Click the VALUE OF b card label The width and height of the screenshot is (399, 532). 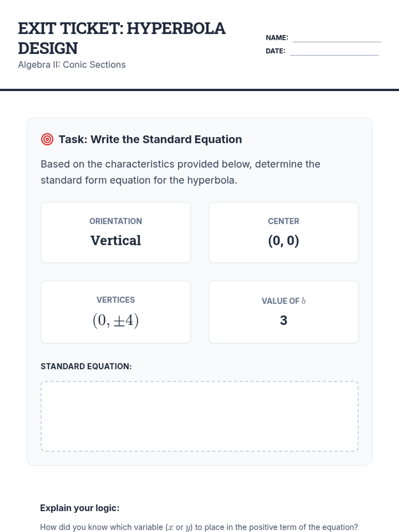coord(283,301)
